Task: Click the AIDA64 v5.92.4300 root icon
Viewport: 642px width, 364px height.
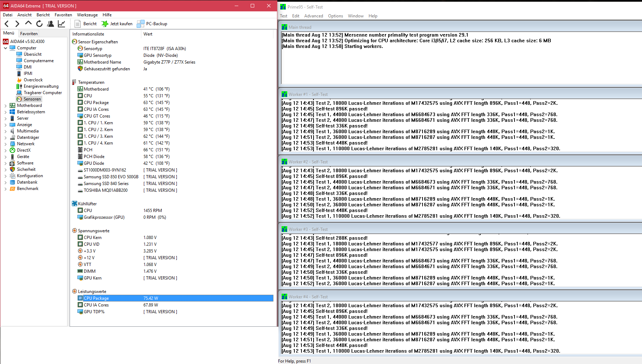Action: [x=6, y=42]
